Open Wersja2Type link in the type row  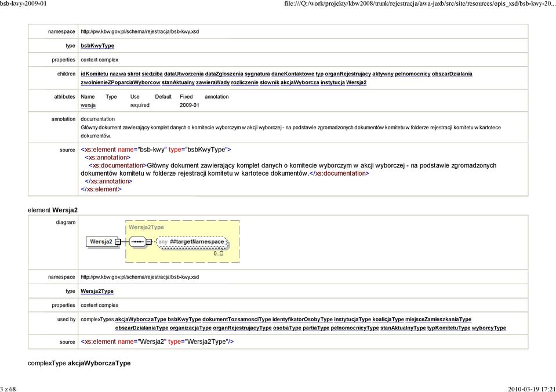[x=97, y=291]
